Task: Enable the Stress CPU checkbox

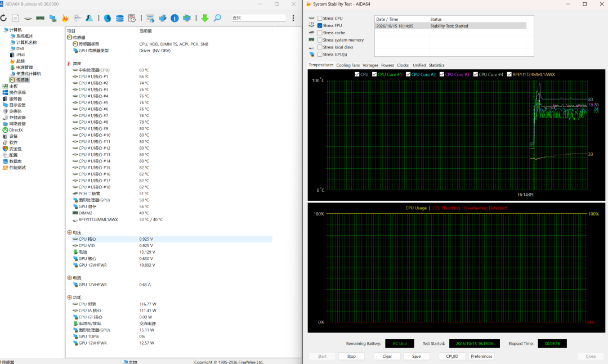Action: pyautogui.click(x=320, y=18)
